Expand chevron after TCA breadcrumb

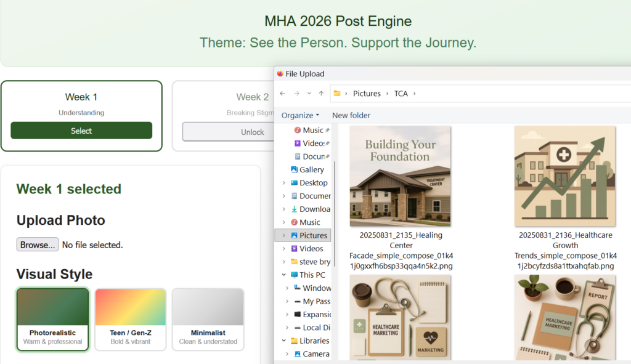pos(415,94)
